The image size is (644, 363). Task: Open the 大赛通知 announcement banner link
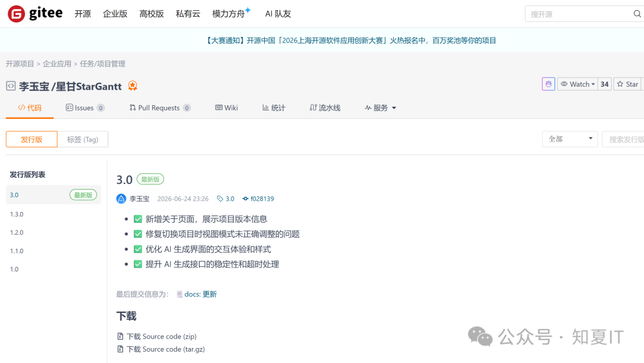point(351,40)
